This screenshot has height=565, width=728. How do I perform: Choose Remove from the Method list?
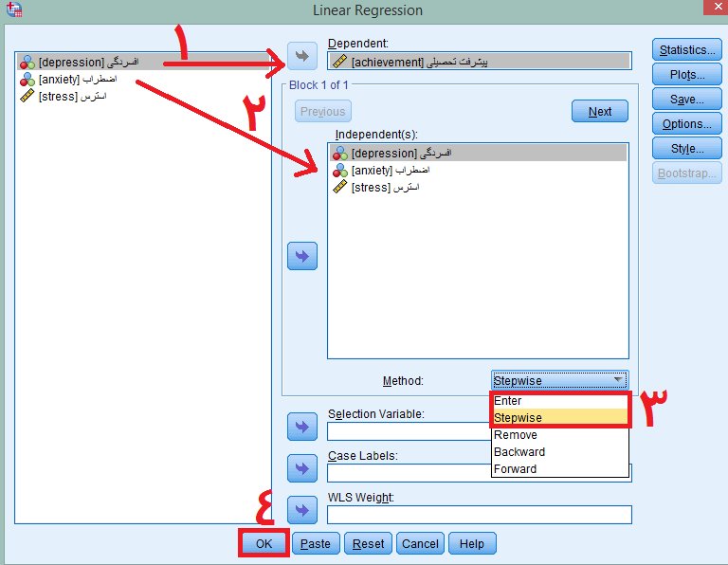(516, 435)
